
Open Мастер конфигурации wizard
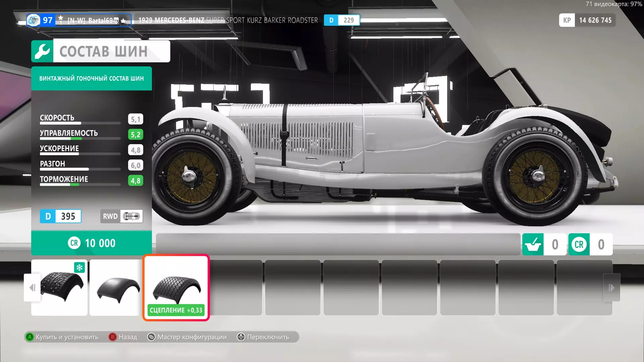point(187,337)
